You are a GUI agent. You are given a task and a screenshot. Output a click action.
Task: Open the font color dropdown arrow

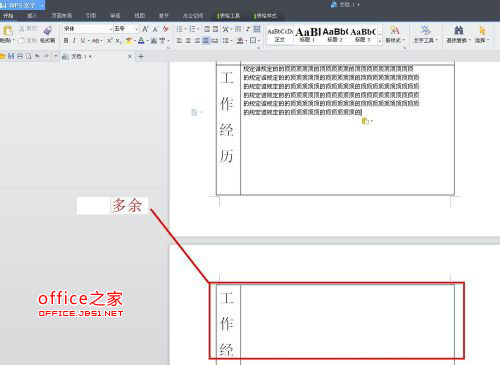click(x=147, y=41)
